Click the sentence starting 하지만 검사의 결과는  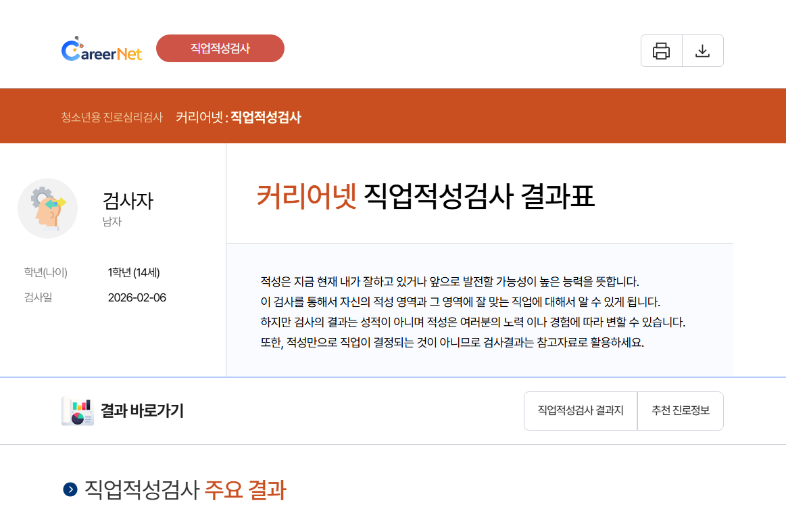pyautogui.click(x=472, y=322)
